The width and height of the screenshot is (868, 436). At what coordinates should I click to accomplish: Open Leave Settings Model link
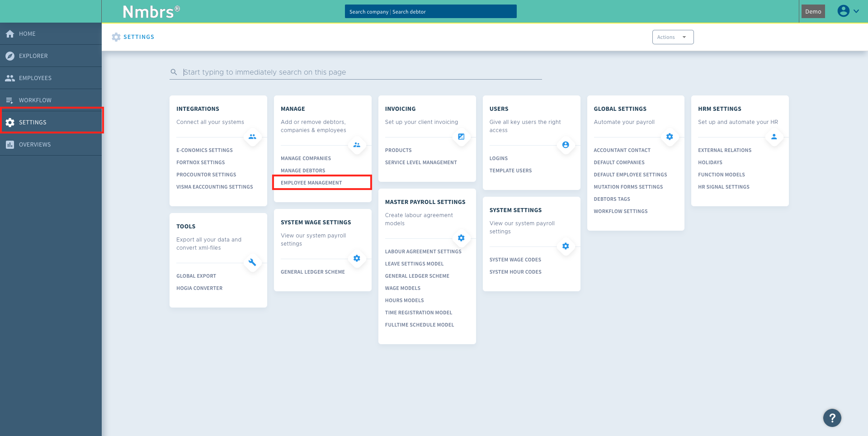tap(414, 264)
